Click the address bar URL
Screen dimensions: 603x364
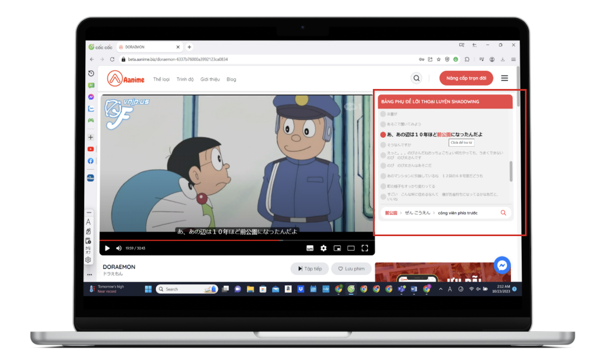(178, 59)
